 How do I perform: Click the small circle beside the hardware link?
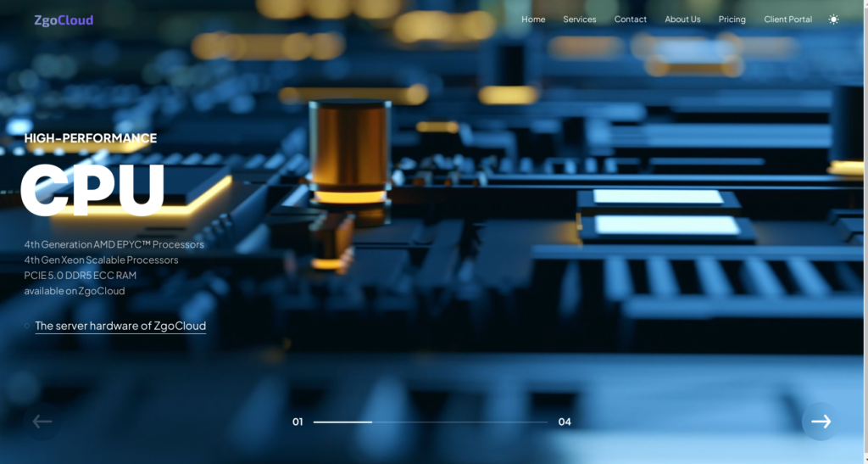click(x=27, y=325)
